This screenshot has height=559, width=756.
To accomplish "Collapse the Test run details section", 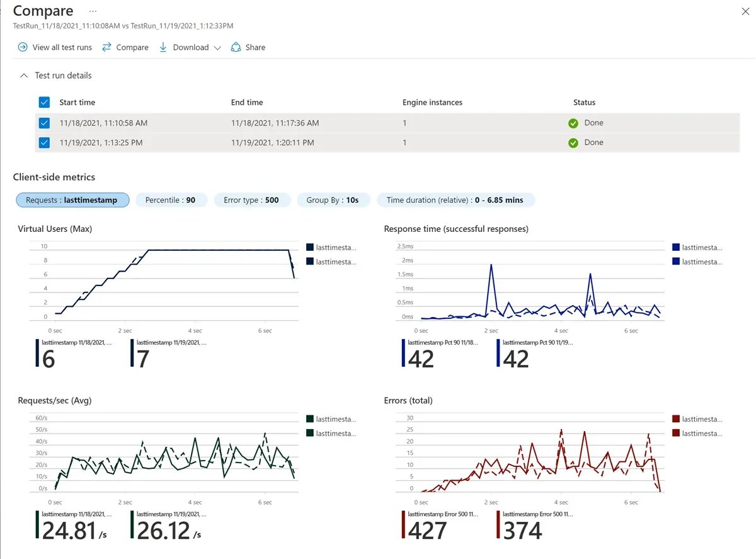I will [24, 74].
